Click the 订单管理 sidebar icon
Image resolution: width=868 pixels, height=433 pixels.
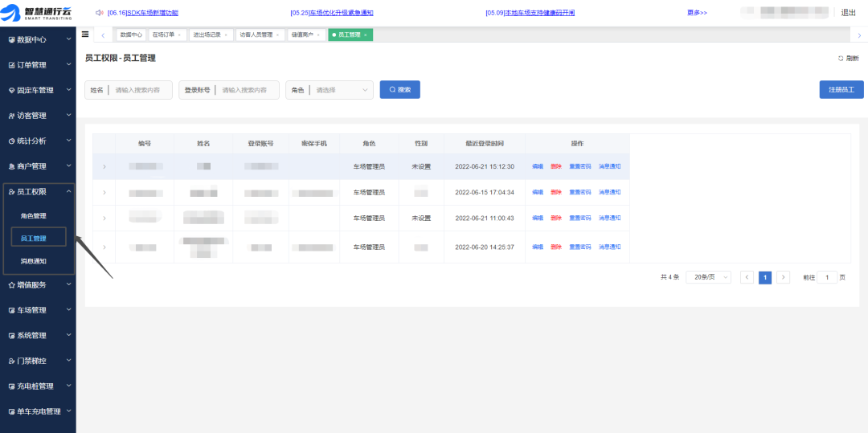click(x=11, y=65)
